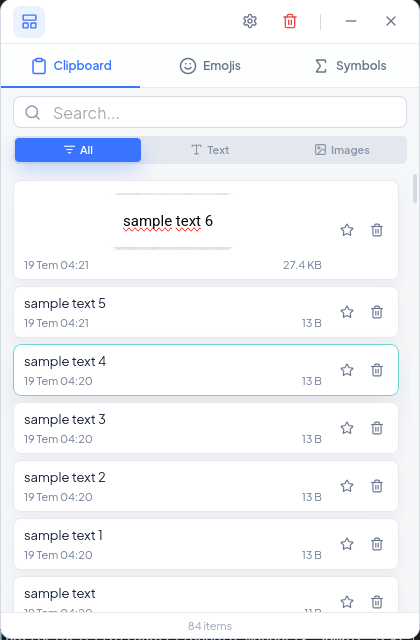This screenshot has height=640, width=420.
Task: Open the Symbols tab
Action: pyautogui.click(x=350, y=66)
